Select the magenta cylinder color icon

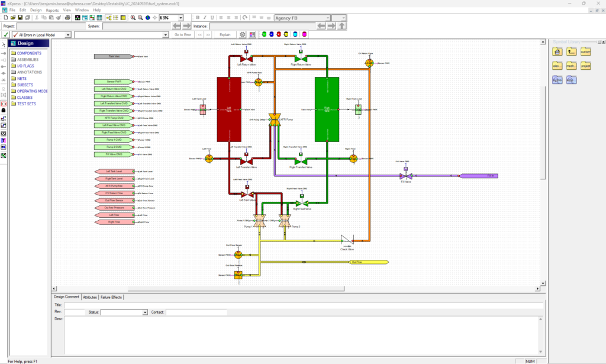click(304, 35)
